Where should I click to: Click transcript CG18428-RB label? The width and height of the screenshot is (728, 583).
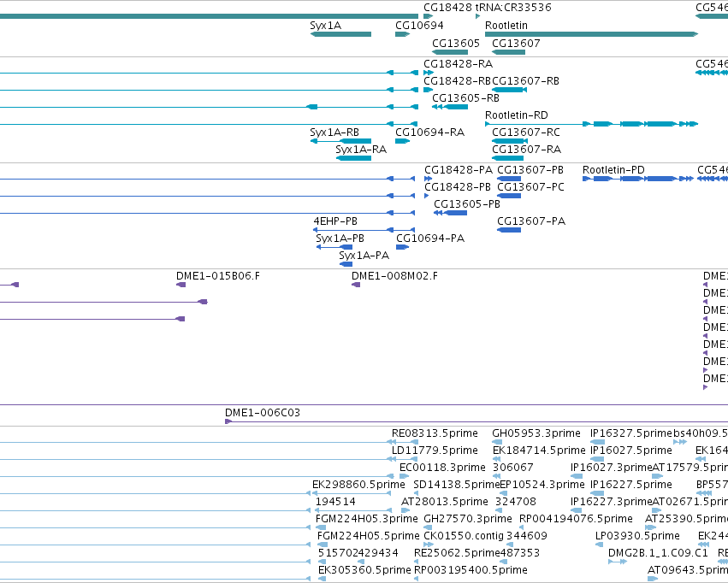pos(457,81)
